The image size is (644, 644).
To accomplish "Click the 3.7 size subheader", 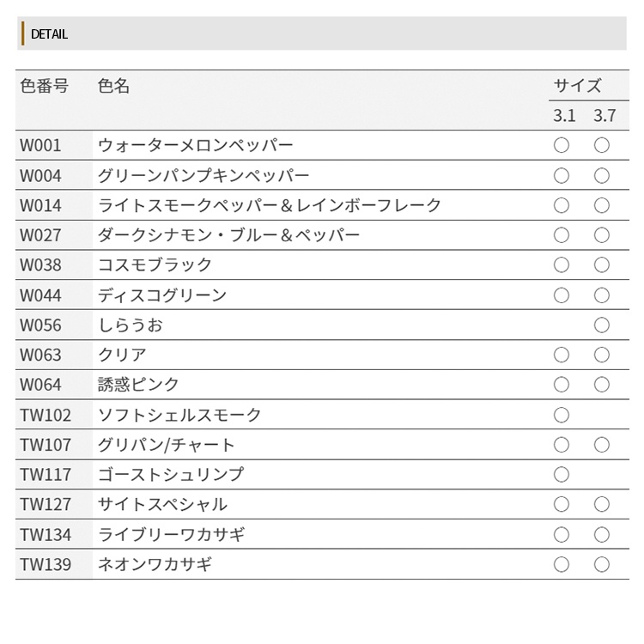I will [605, 115].
